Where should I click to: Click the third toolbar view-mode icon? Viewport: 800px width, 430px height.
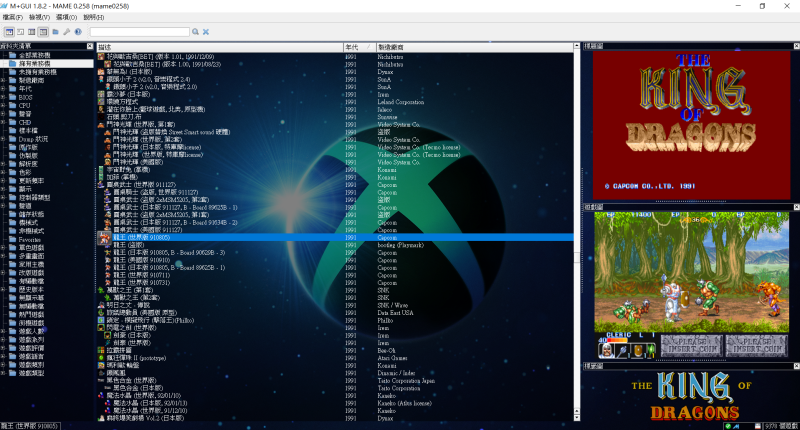click(32, 32)
